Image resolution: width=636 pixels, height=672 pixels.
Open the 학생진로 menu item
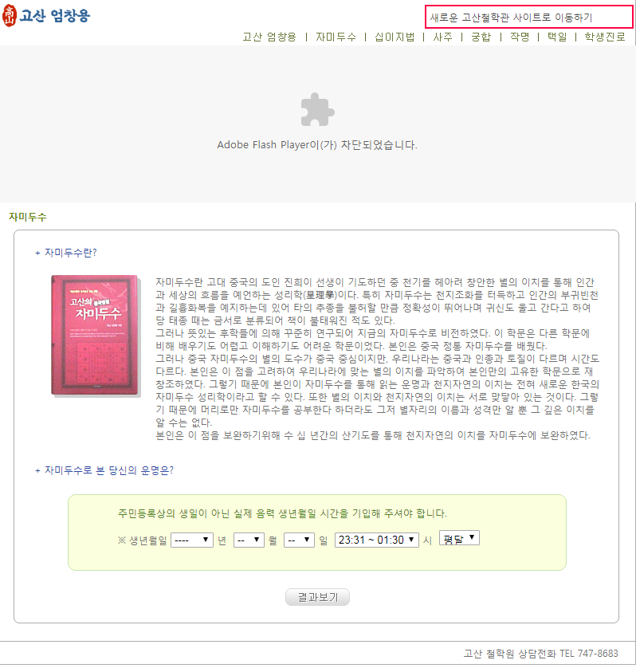click(605, 37)
